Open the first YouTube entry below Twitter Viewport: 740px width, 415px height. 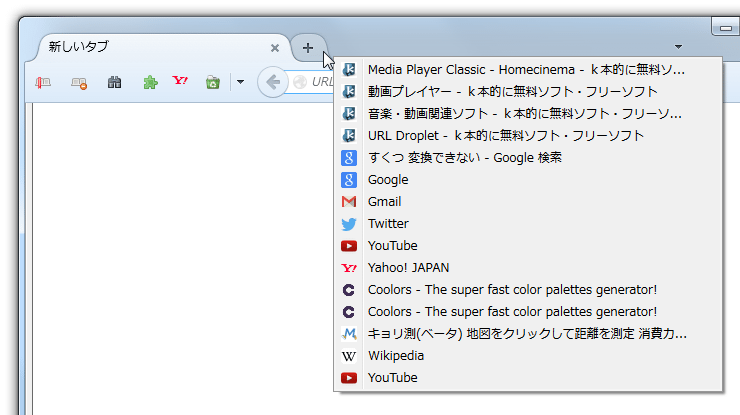click(x=528, y=246)
